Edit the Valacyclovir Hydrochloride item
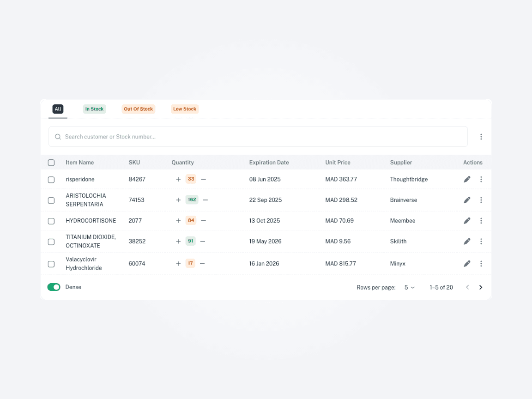 click(x=467, y=264)
